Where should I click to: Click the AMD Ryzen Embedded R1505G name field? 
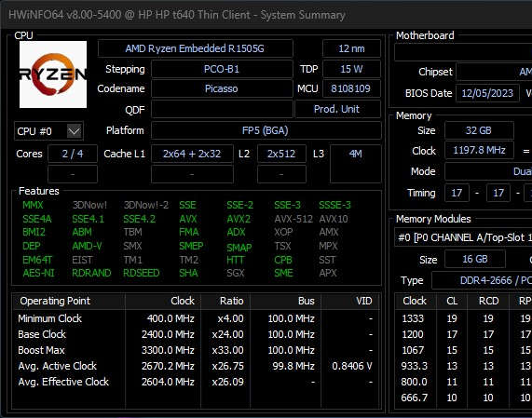point(195,48)
